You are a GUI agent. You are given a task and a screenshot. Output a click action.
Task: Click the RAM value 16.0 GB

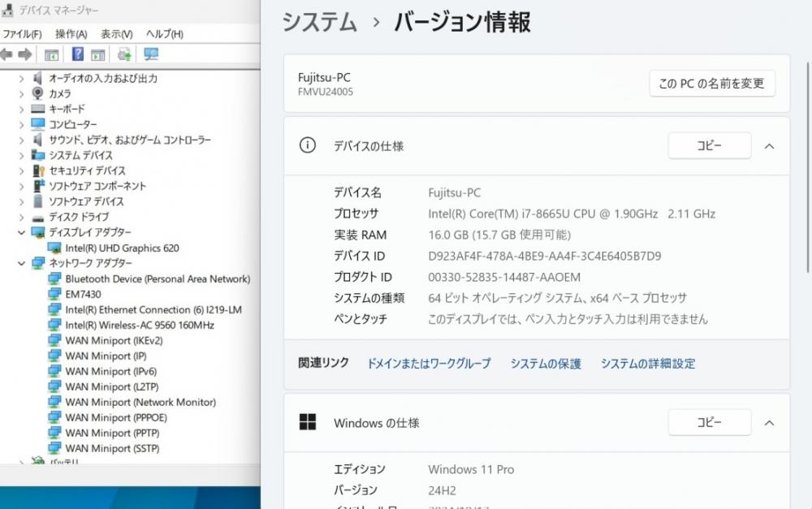[499, 235]
